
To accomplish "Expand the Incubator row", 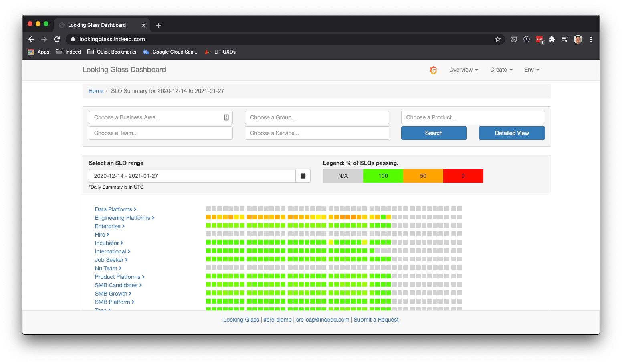I will 109,243.
